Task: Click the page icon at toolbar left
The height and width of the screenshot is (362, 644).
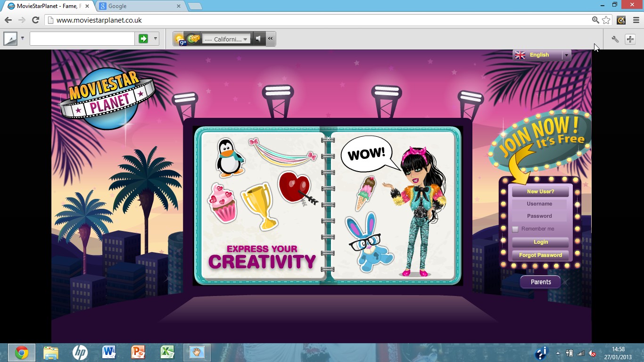Action: coord(10,39)
